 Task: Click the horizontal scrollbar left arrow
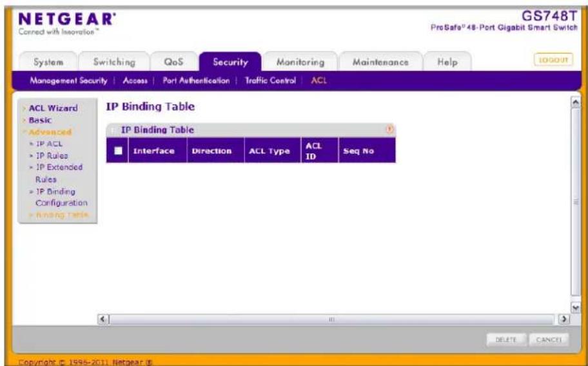coord(103,319)
